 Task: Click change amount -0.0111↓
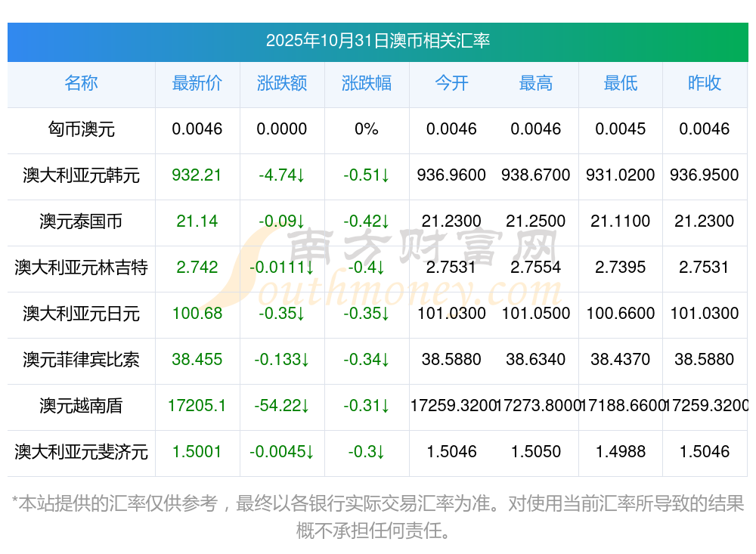281,267
